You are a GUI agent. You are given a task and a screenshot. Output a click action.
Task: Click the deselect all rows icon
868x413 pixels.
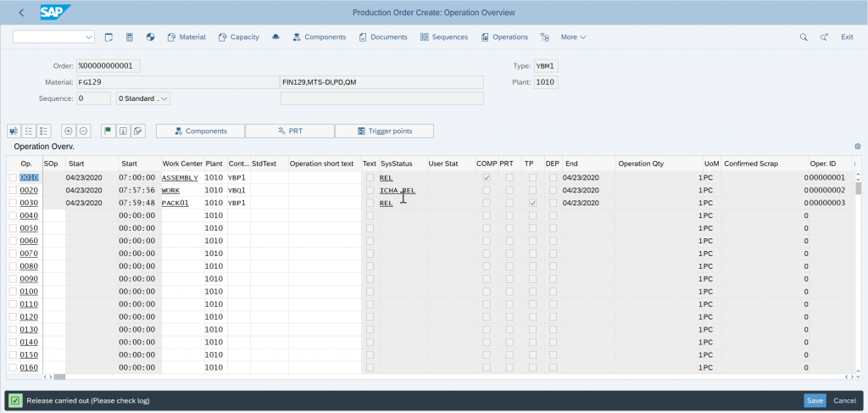coord(43,131)
